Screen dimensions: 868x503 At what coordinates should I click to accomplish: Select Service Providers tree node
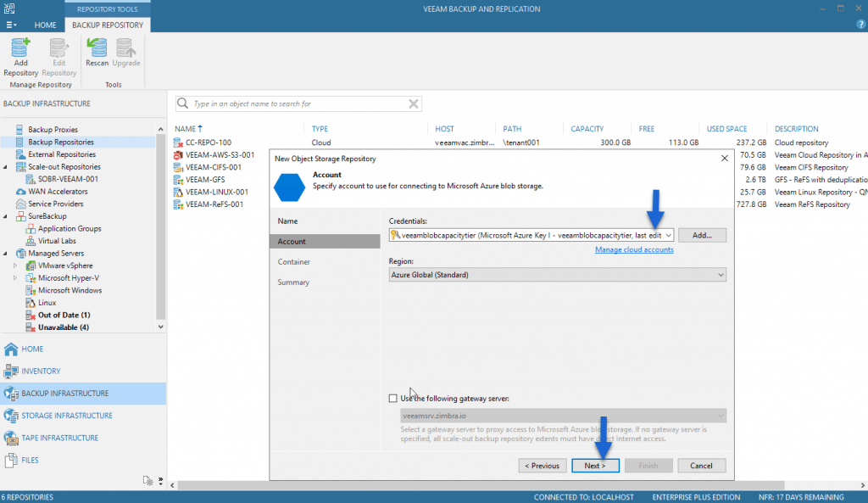click(55, 204)
